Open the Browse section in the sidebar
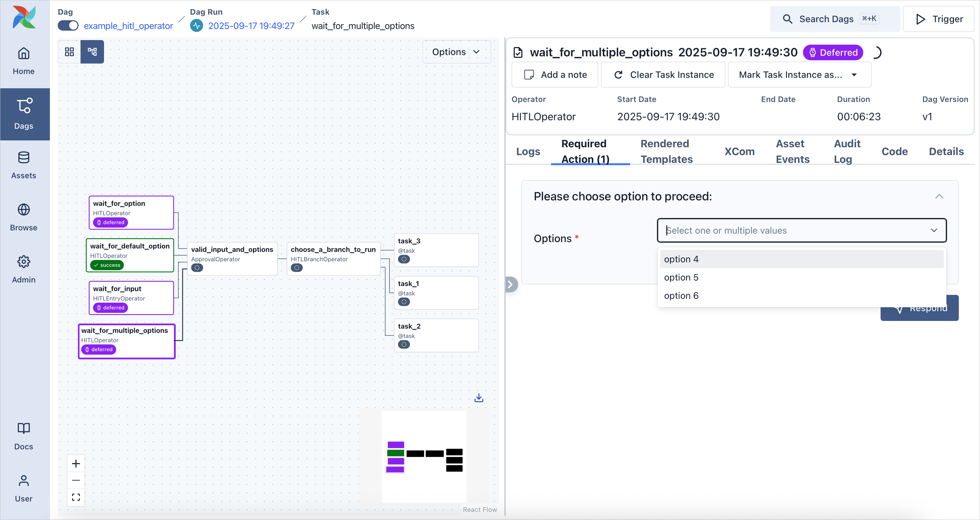 pos(23,217)
